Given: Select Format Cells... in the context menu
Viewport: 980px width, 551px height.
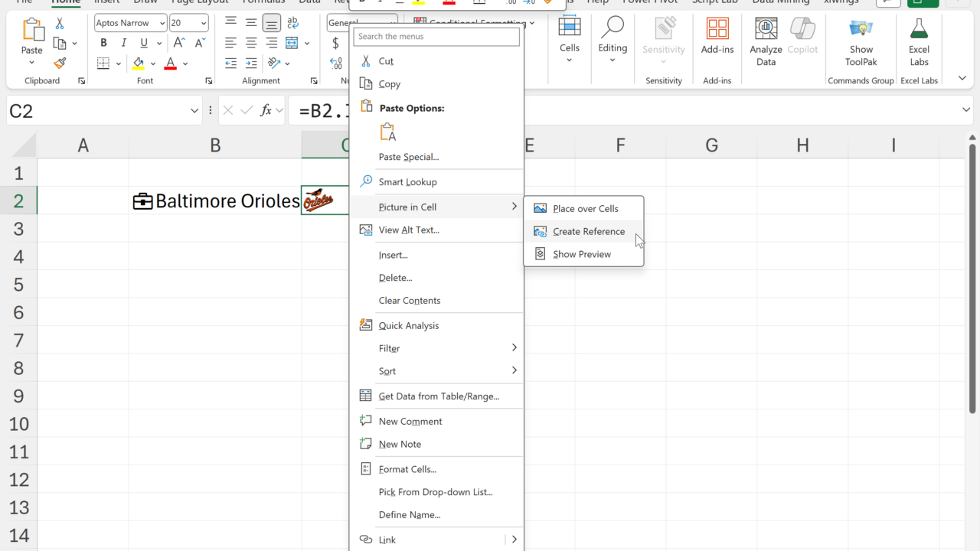Looking at the screenshot, I should [x=407, y=469].
